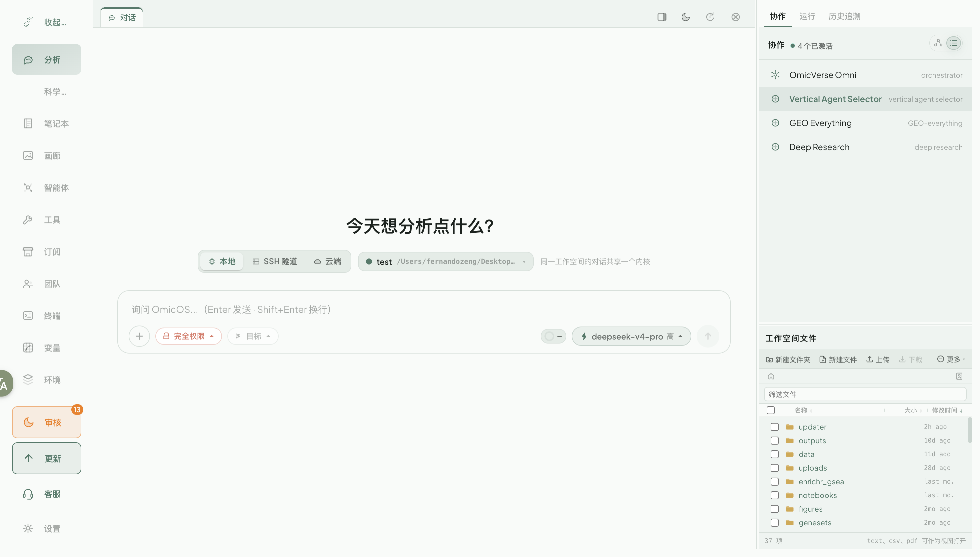Open the 完全权限 permissions dropdown
The width and height of the screenshot is (980, 557).
188,336
